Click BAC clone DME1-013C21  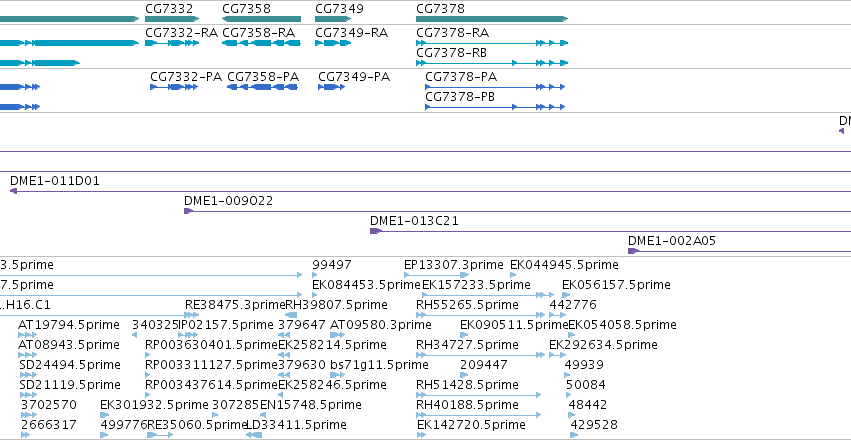tap(414, 221)
